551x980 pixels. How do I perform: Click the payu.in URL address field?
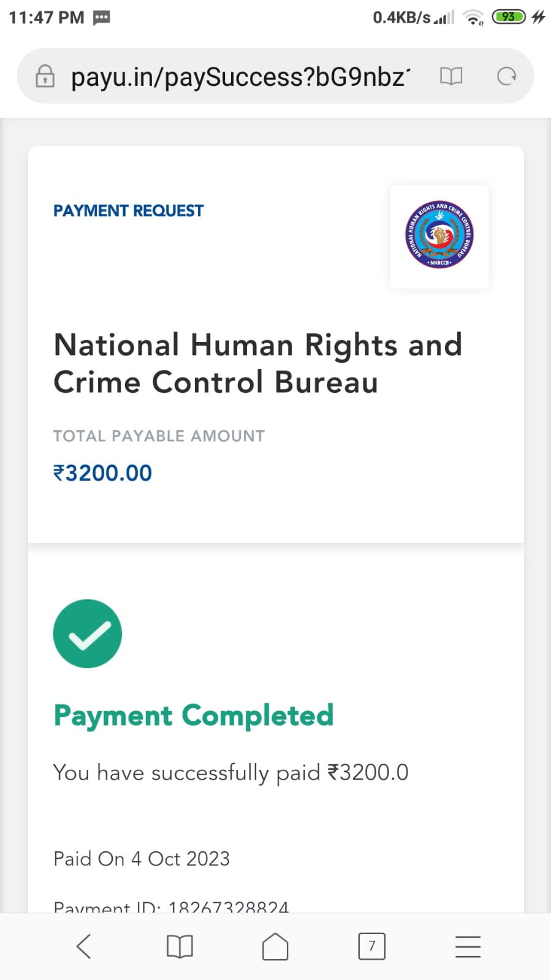coord(240,77)
